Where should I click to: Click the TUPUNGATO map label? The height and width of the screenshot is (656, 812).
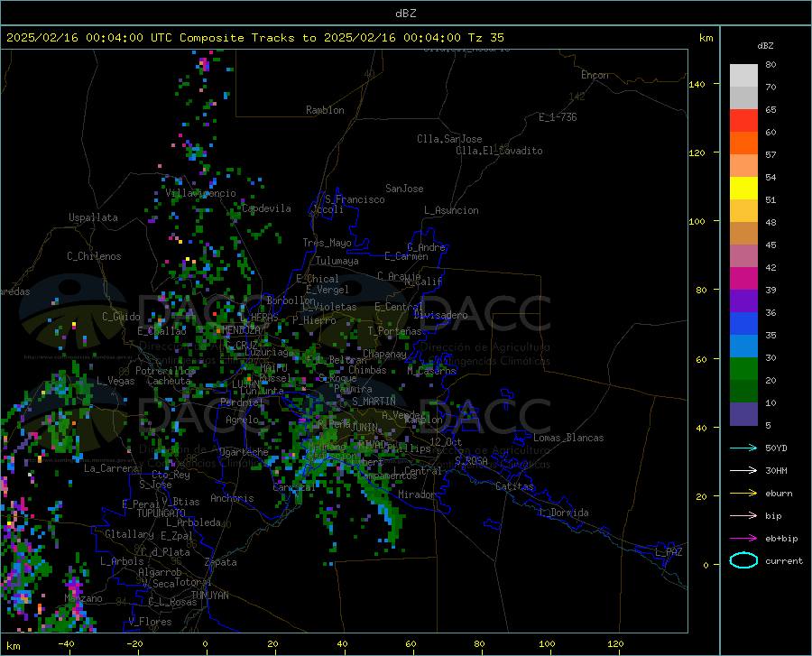coord(161,513)
